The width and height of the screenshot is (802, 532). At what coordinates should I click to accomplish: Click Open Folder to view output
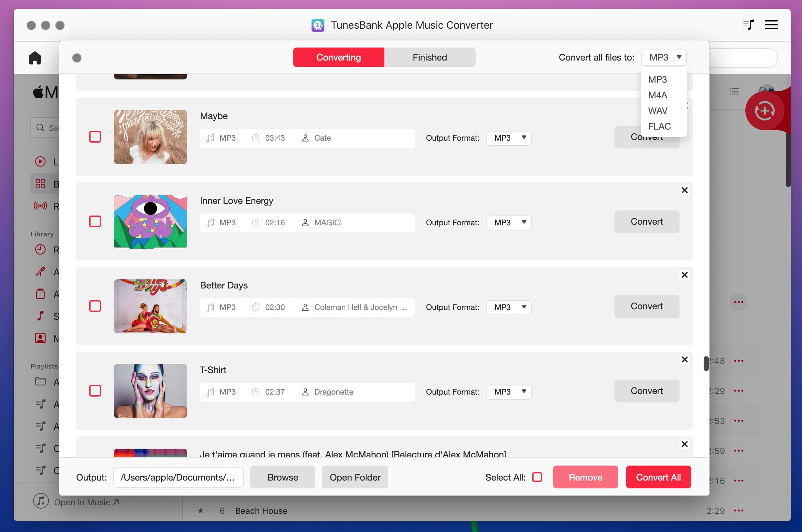coord(355,477)
